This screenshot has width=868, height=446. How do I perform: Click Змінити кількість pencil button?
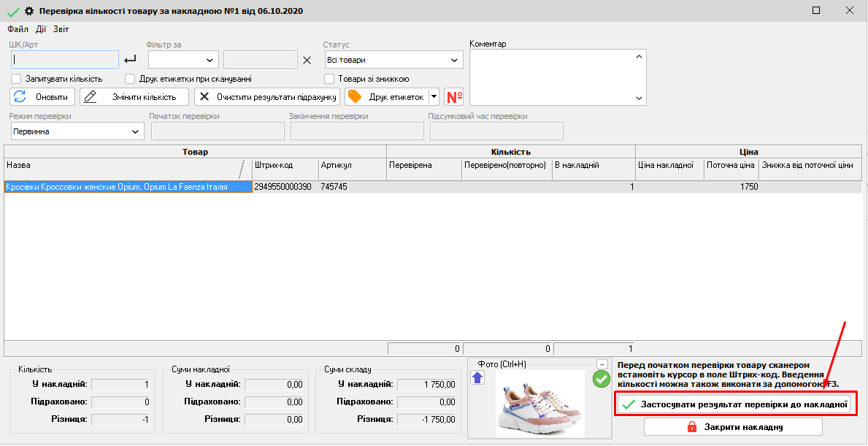click(x=134, y=97)
